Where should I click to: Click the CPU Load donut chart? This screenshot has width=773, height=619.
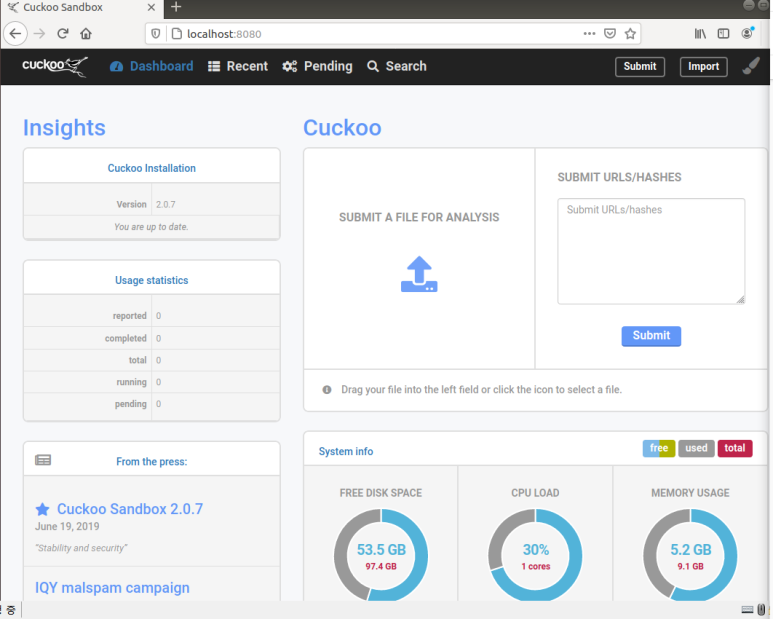click(x=535, y=555)
